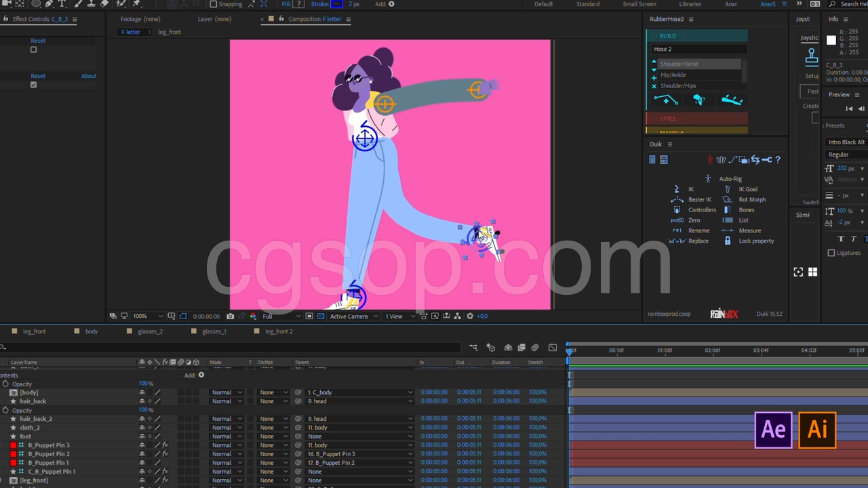Open the Active Camera dropdown

point(353,316)
